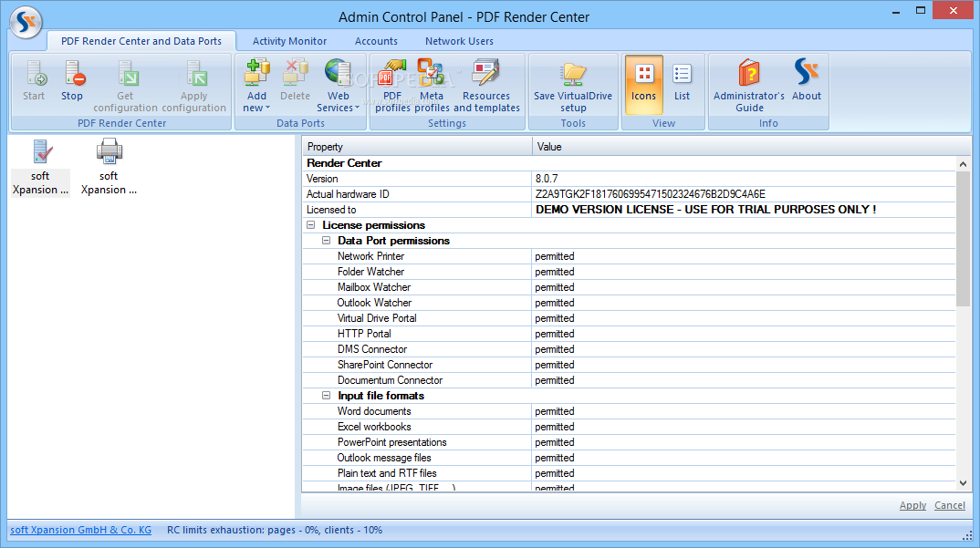
Task: Click the Property column header
Action: [417, 147]
